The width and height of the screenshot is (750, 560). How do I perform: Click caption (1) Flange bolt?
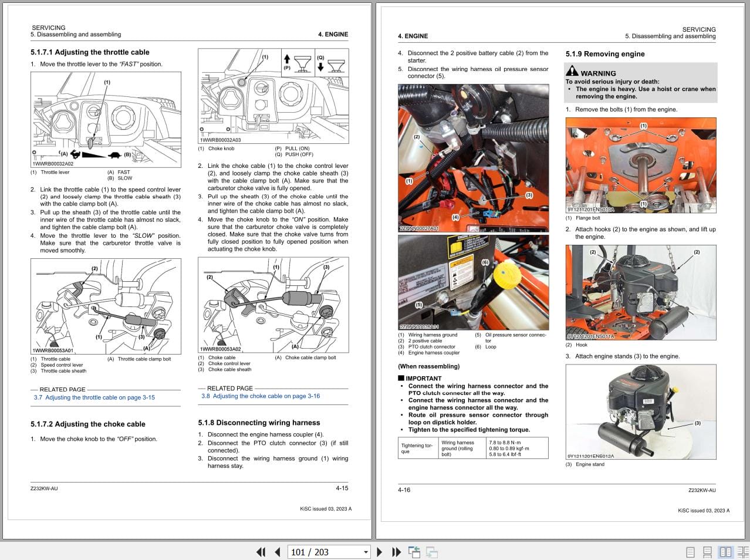click(583, 218)
